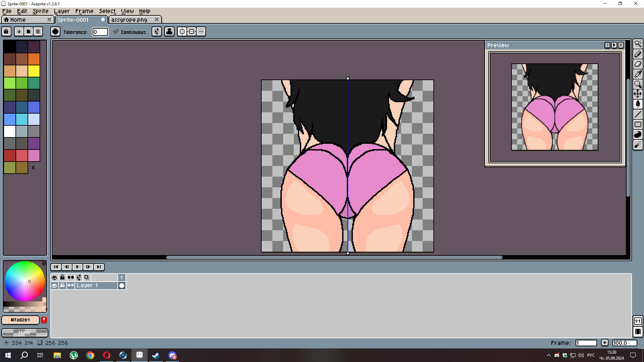Click the Mask color button
This screenshot has height=362, width=644.
pyautogui.click(x=24, y=333)
